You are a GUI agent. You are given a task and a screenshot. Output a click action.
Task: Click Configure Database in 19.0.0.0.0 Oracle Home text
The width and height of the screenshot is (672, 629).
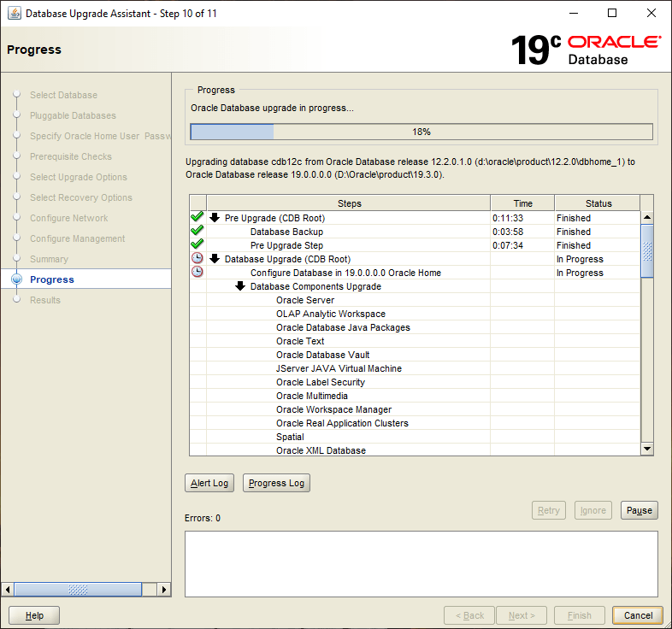345,273
